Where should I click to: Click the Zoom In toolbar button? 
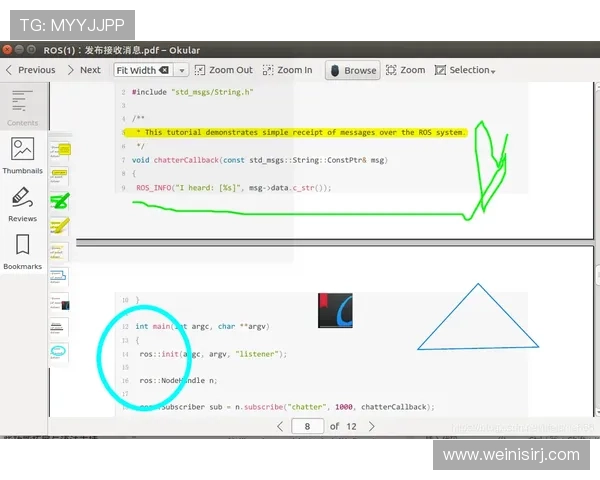(x=288, y=70)
